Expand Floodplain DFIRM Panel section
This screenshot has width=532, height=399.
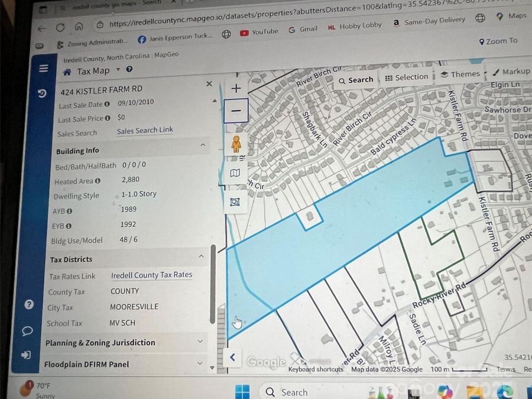tap(200, 364)
